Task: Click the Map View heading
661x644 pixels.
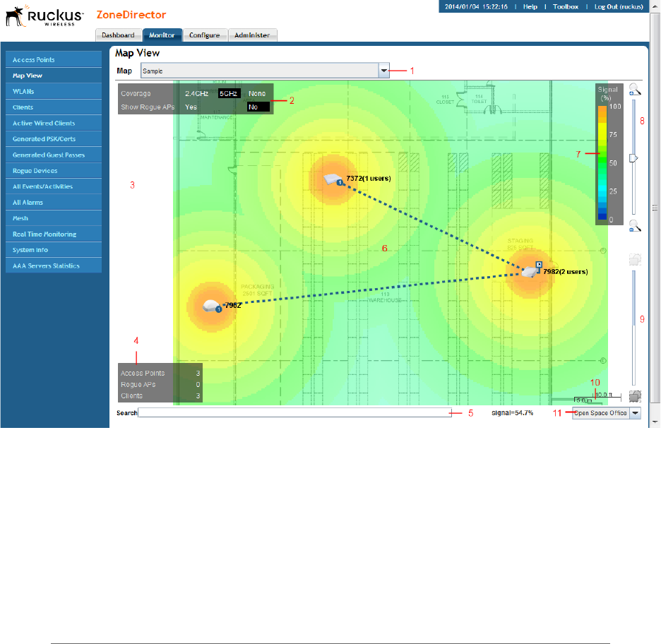Action: click(138, 53)
